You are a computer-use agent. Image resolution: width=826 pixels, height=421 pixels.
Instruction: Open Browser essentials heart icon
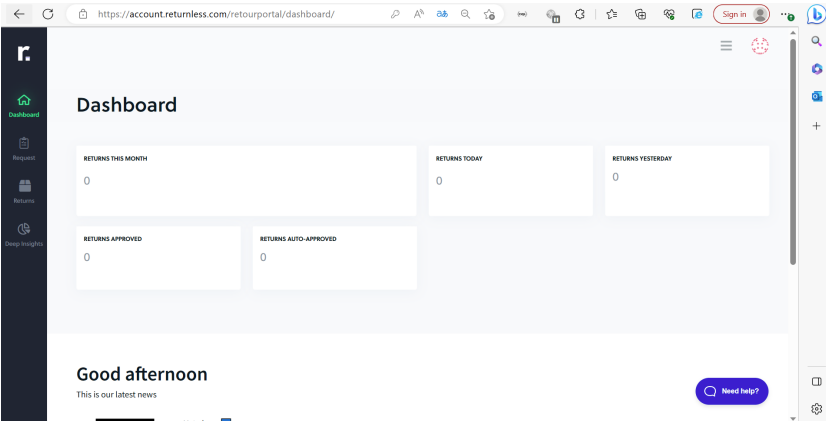669,14
